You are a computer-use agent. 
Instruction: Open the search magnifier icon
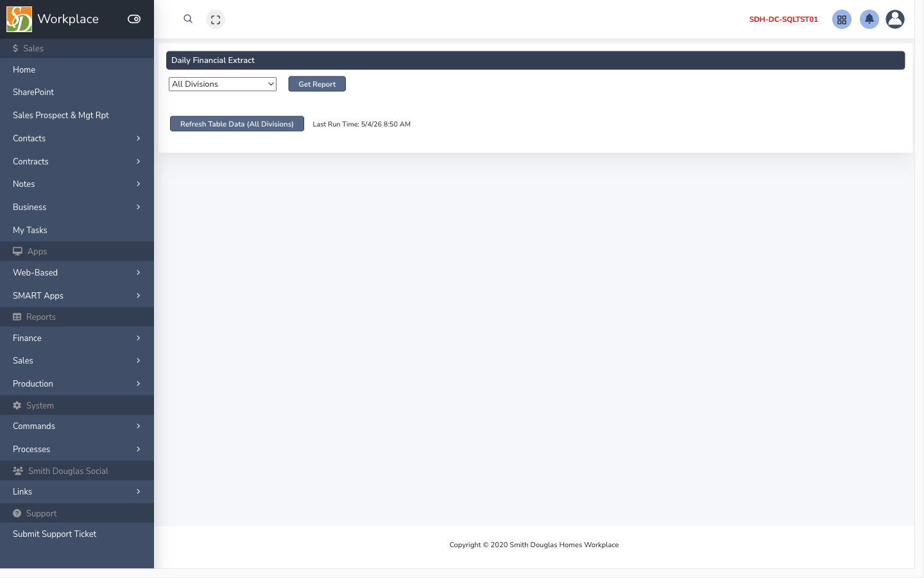pyautogui.click(x=188, y=19)
